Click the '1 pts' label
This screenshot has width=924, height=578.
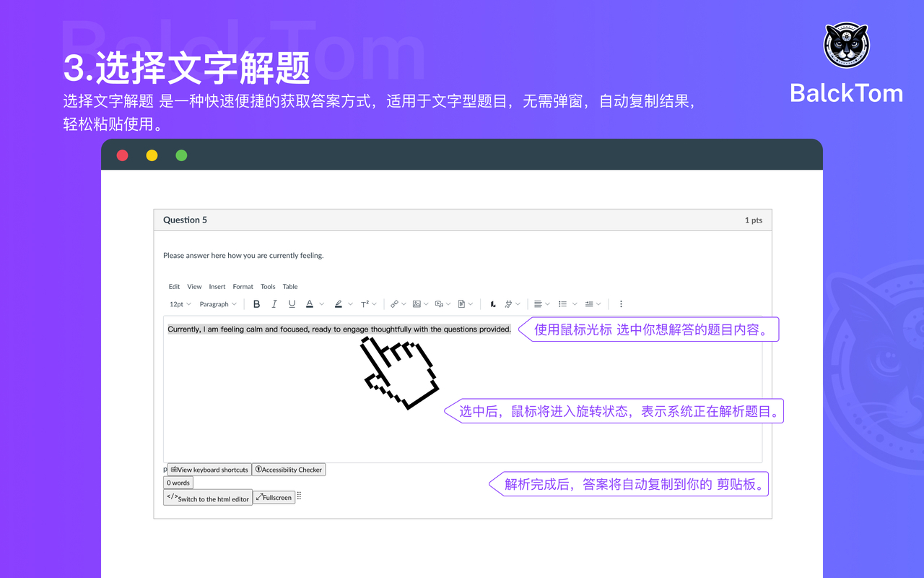click(x=754, y=220)
